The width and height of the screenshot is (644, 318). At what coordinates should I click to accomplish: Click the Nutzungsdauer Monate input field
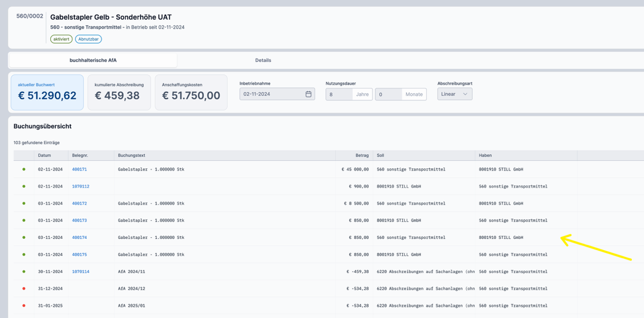[x=388, y=94]
